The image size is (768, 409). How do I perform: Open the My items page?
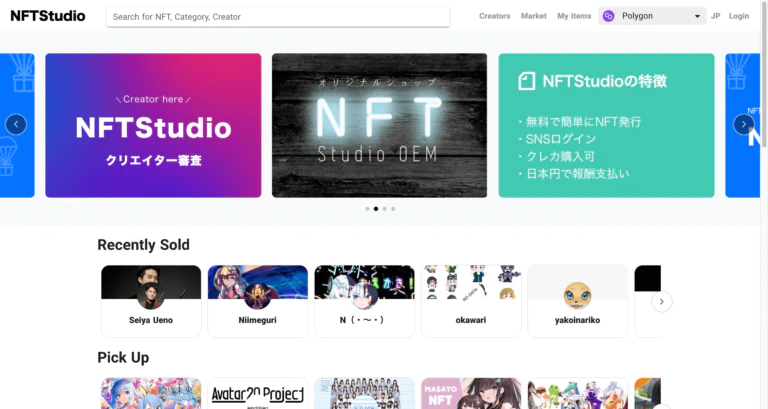pyautogui.click(x=574, y=16)
